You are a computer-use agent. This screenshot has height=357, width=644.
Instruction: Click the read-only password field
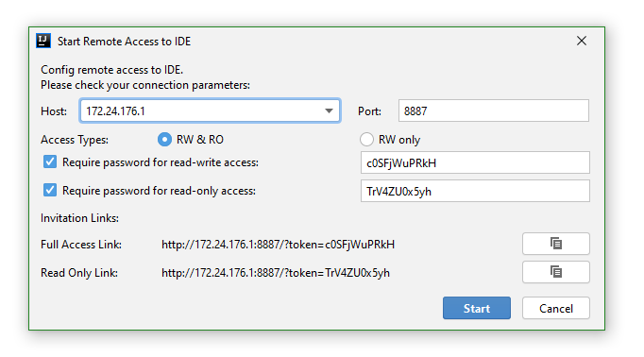pos(475,191)
